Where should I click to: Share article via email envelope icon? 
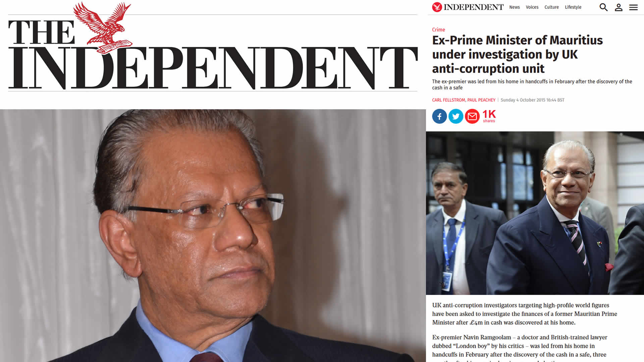point(472,116)
